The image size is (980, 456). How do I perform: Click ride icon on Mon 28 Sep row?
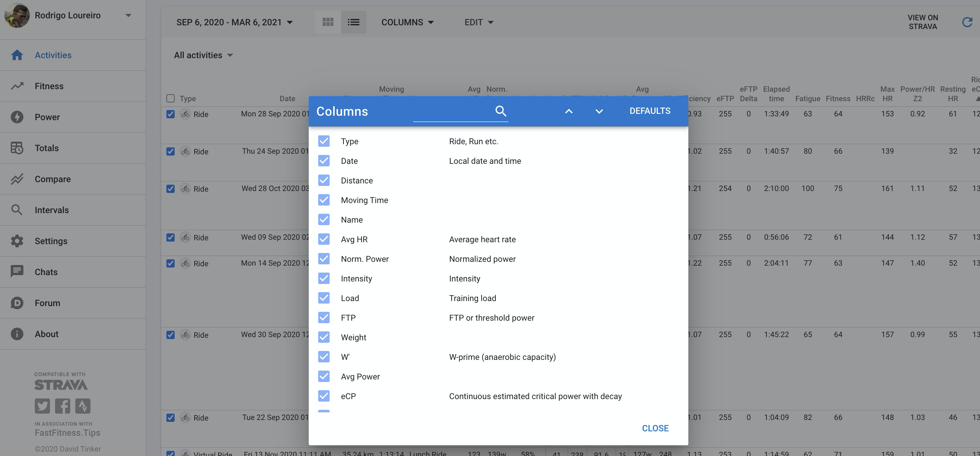185,114
